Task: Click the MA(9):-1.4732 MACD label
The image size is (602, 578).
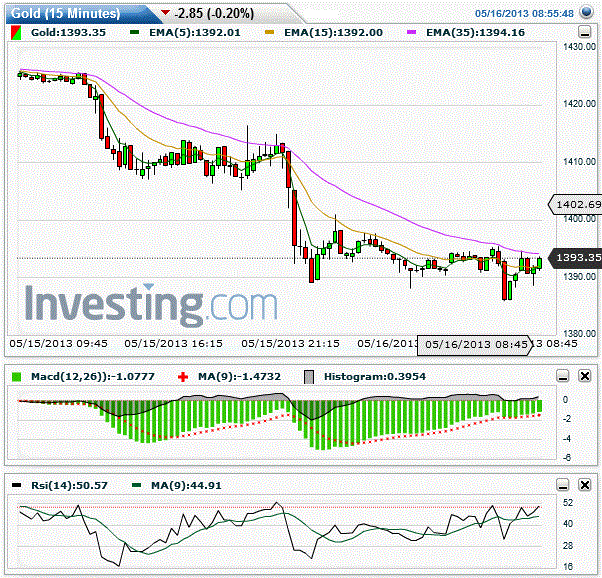Action: click(239, 377)
